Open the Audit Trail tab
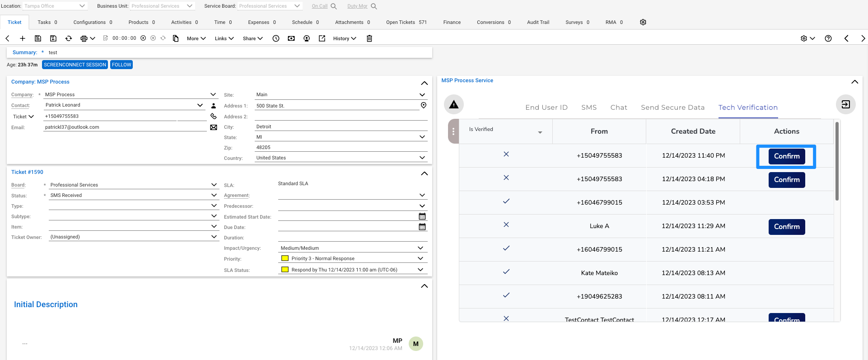The height and width of the screenshot is (360, 868). coord(538,22)
